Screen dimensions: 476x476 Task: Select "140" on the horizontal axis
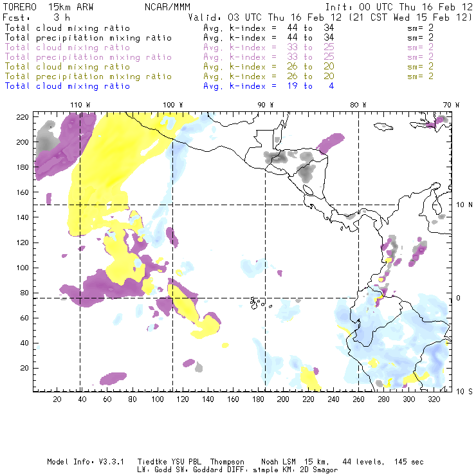click(x=208, y=399)
